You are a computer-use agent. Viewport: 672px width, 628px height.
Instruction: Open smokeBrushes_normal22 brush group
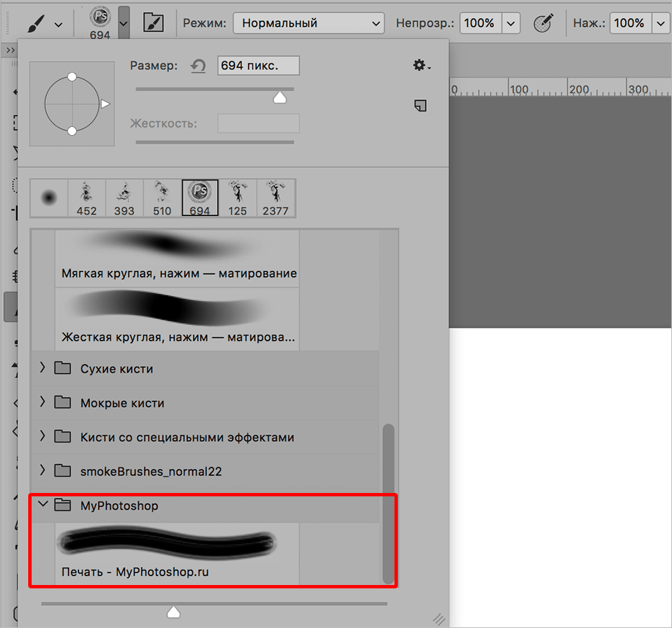click(x=43, y=471)
